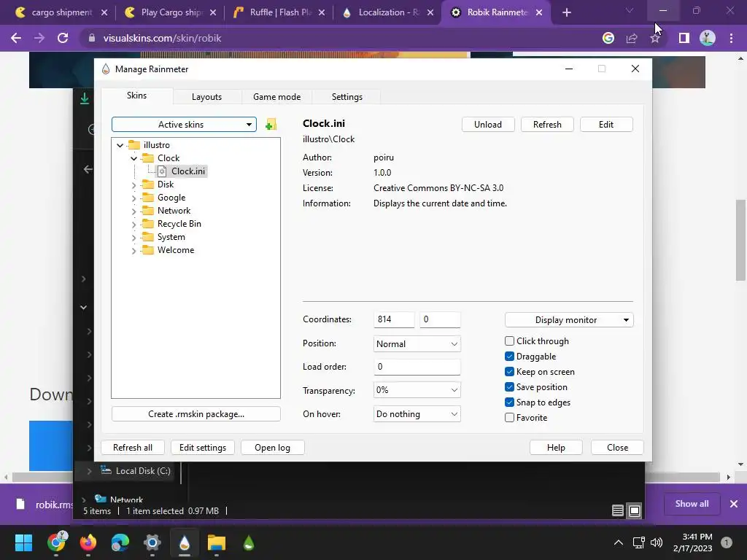Click Rainmeter droplet icon in taskbar
Viewport: 747px width, 560px height.
185,542
